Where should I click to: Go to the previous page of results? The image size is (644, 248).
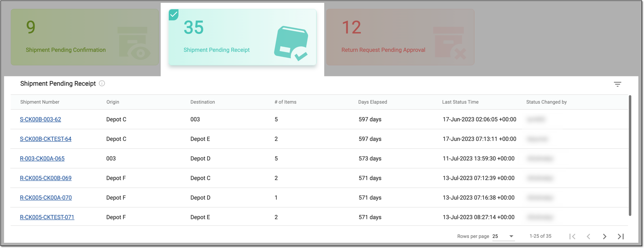pos(588,236)
